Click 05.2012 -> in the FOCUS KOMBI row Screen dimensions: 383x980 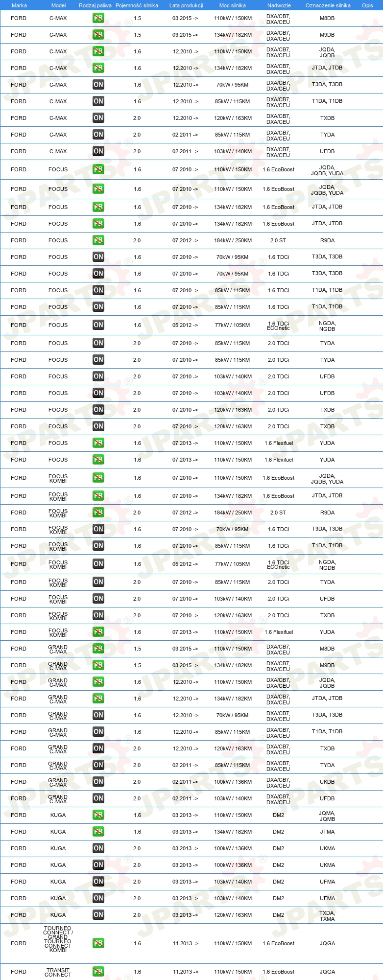(x=185, y=564)
